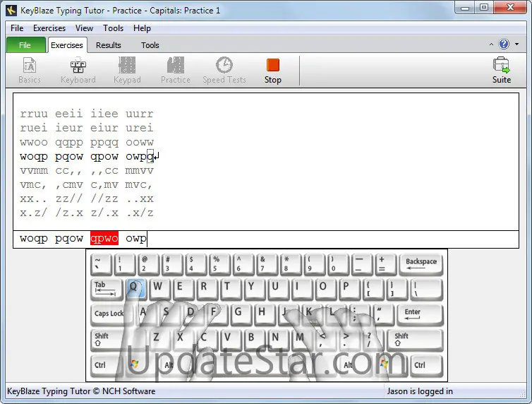Open the File menu
Image resolution: width=532 pixels, height=404 pixels.
click(x=17, y=28)
